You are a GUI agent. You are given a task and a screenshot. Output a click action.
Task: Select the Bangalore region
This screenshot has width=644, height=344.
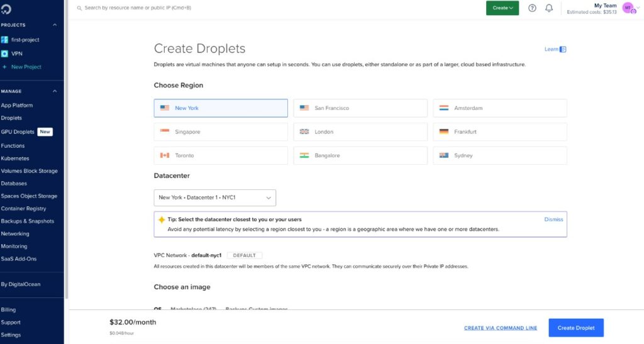click(x=360, y=155)
